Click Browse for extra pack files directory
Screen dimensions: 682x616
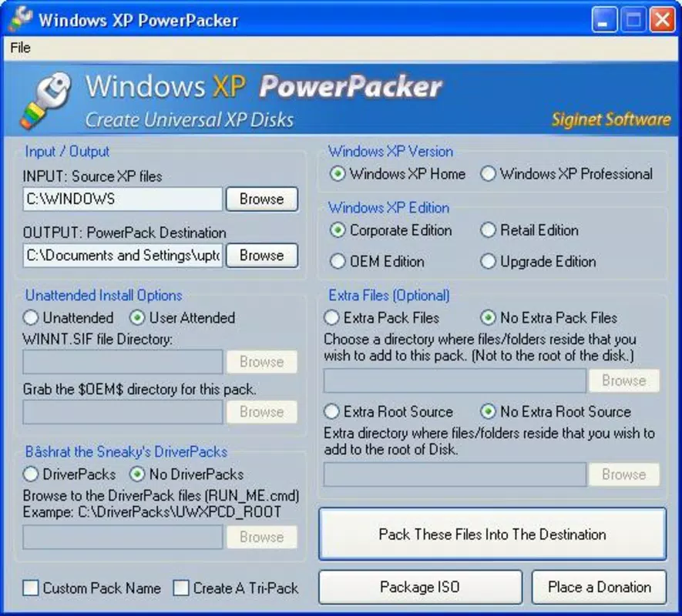pos(623,381)
